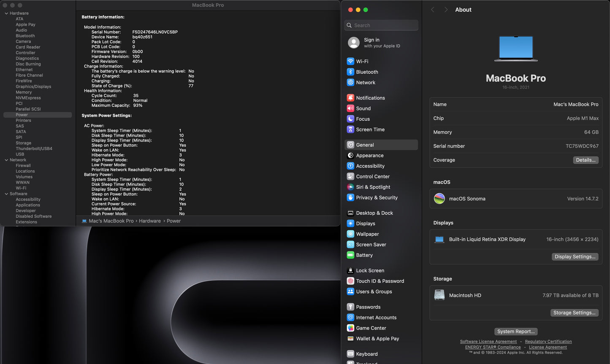Click Mac's MacBook Pro in the path bar
Image resolution: width=610 pixels, height=364 pixels.
click(111, 221)
